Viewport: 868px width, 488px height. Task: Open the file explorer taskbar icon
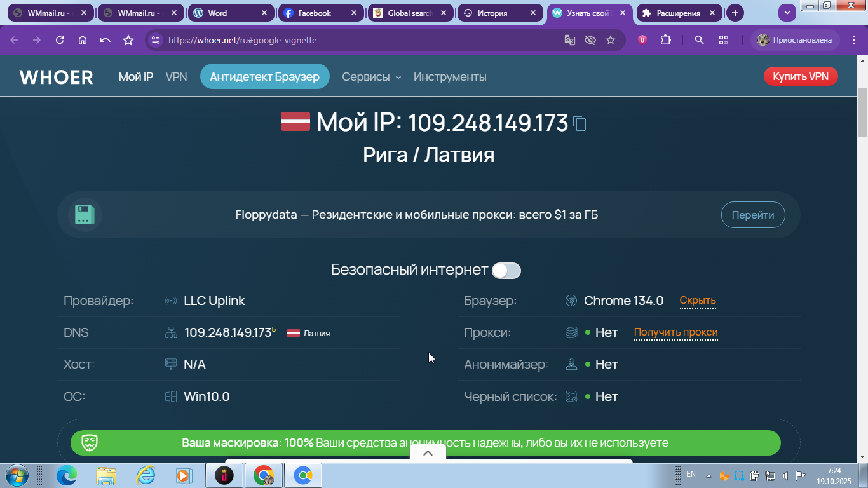[106, 475]
